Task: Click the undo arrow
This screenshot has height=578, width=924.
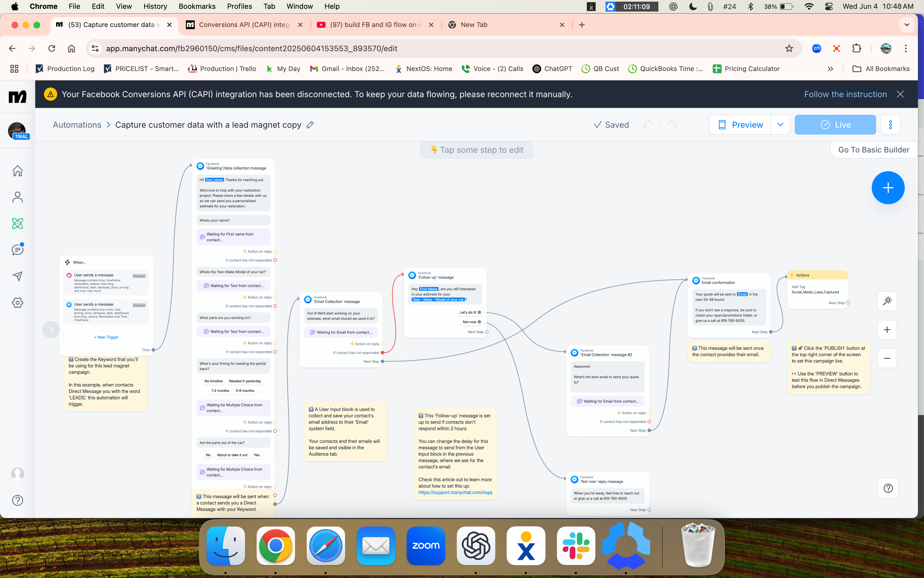Action: [x=648, y=125]
